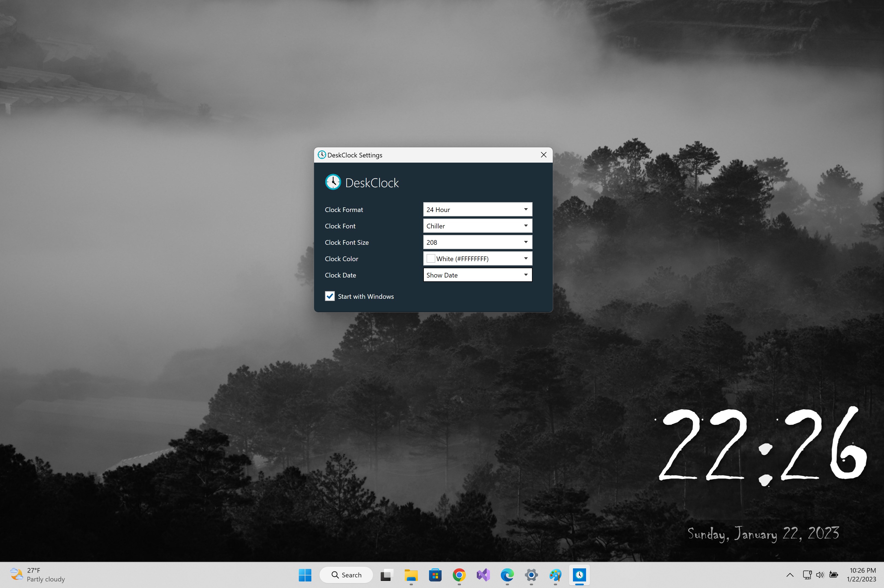Click the taskbar clock showing 10:26 PM
Viewport: 884px width, 588px height.
862,575
